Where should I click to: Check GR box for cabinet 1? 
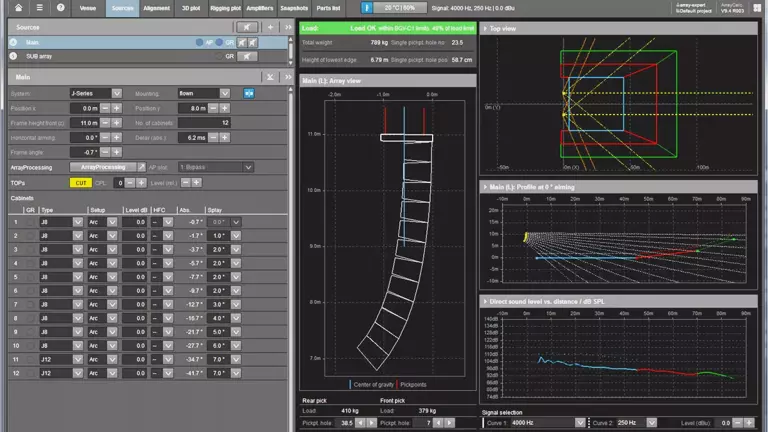[x=30, y=222]
